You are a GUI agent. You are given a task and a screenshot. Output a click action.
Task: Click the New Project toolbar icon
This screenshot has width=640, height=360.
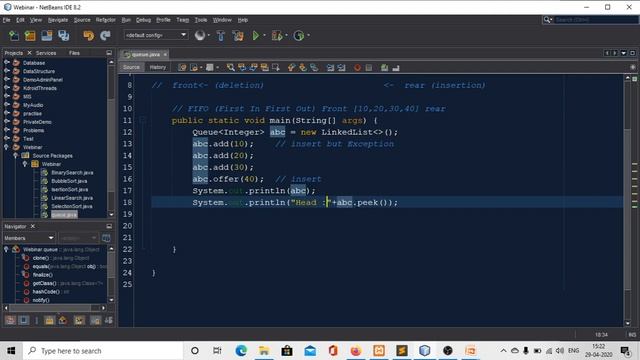[30, 36]
